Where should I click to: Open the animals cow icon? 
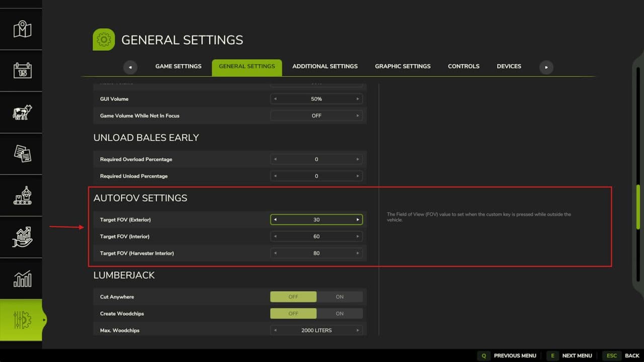coord(22,112)
